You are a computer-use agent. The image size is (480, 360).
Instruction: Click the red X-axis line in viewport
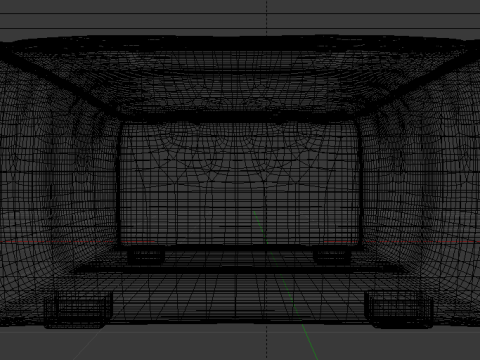click(240, 241)
